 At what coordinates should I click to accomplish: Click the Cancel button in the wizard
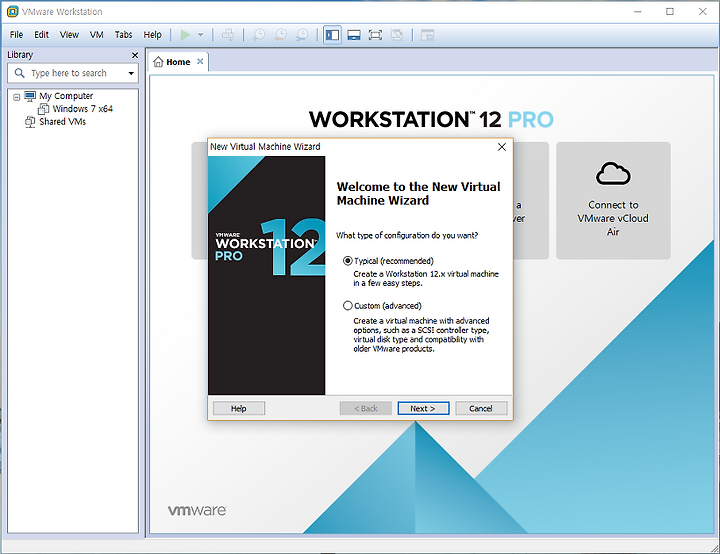[x=481, y=408]
